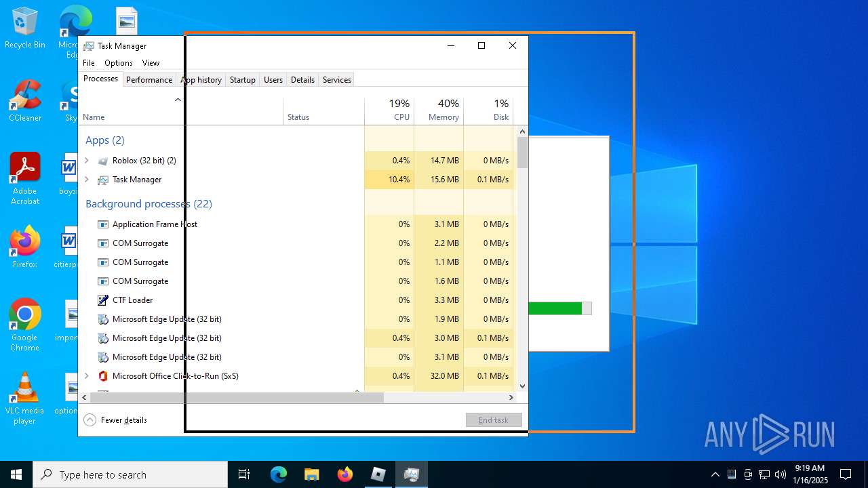Image resolution: width=868 pixels, height=488 pixels.
Task: Switch to the Users tab
Action: (x=273, y=80)
